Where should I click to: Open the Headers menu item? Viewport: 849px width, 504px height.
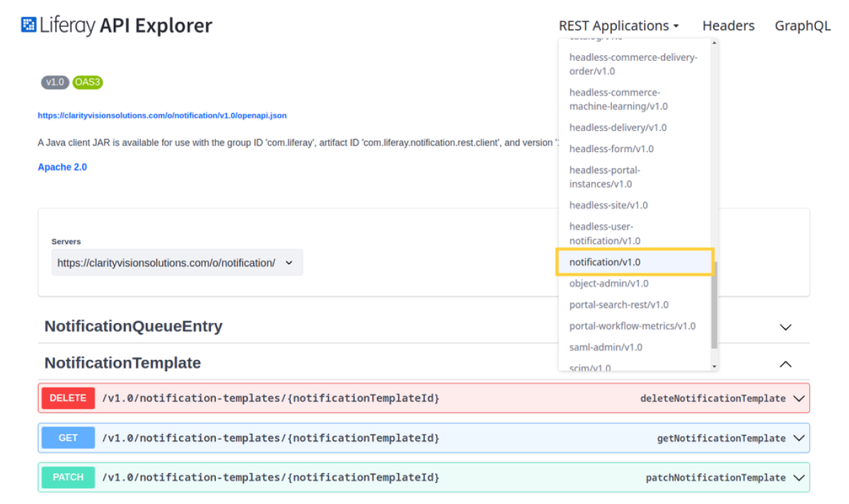click(x=728, y=25)
